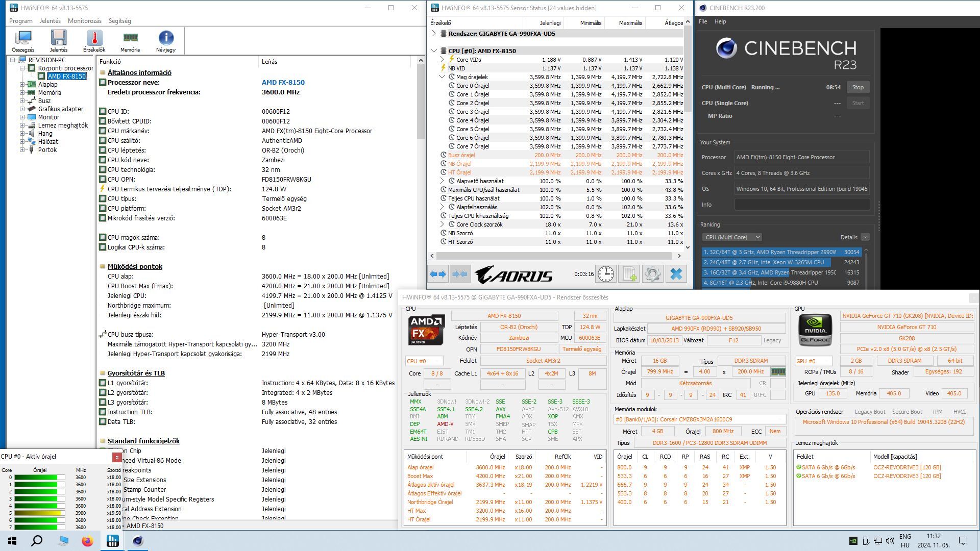Viewport: 980px width, 551px height.
Task: Select the GPU #0 selector in summary
Action: coord(814,361)
